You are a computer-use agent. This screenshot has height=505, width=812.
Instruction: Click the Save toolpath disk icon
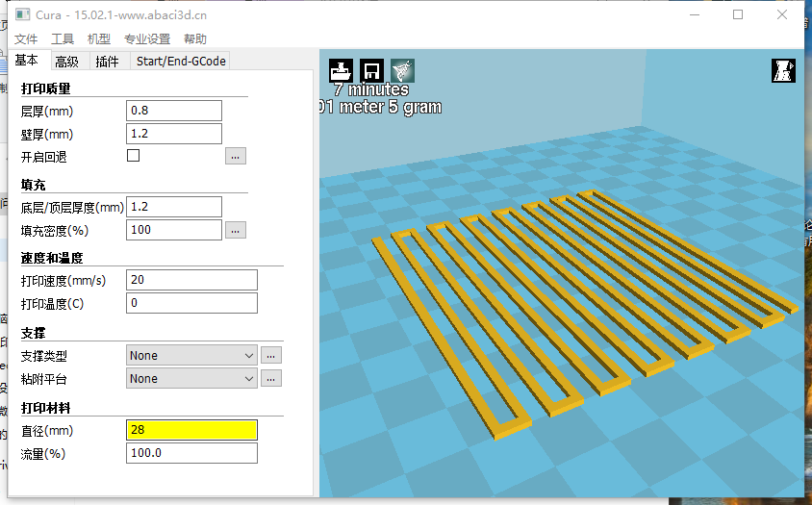pyautogui.click(x=371, y=70)
